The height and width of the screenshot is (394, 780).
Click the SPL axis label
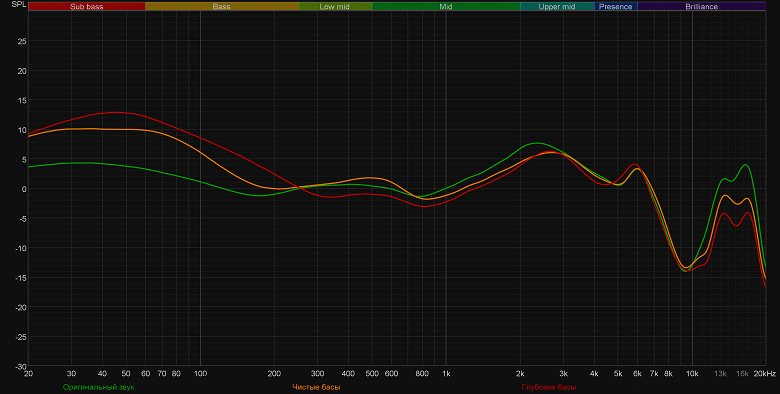[x=19, y=4]
